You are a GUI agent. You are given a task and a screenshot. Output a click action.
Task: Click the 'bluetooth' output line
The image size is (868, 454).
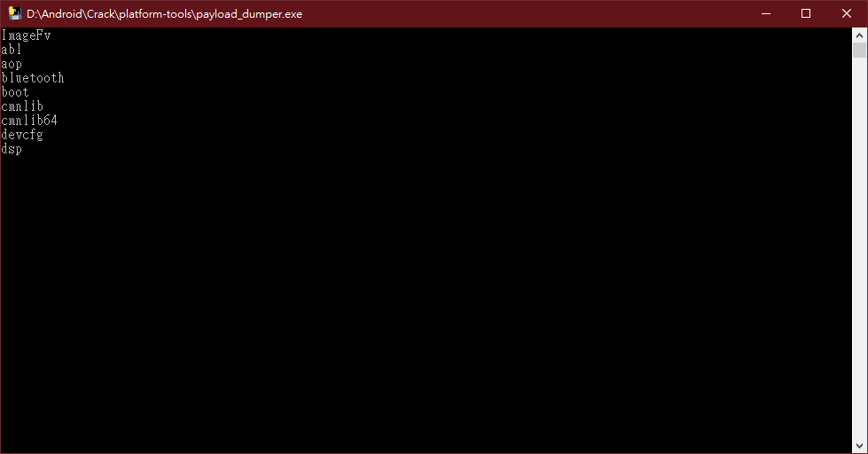[x=33, y=78]
